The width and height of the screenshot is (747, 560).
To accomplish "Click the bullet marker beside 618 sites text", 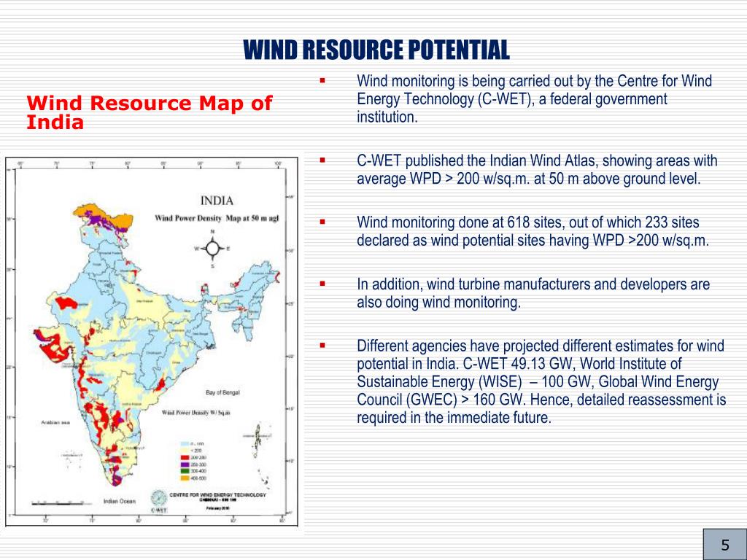I will click(x=322, y=222).
